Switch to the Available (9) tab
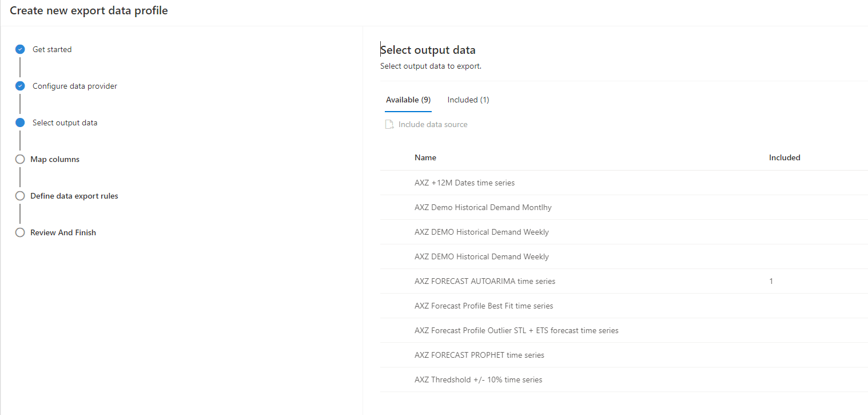 pyautogui.click(x=408, y=100)
